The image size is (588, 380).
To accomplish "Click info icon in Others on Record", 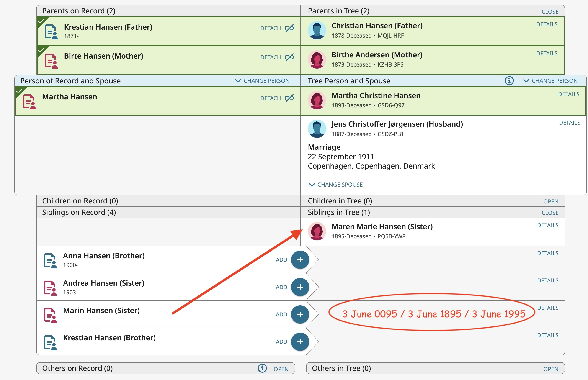I will 262,368.
